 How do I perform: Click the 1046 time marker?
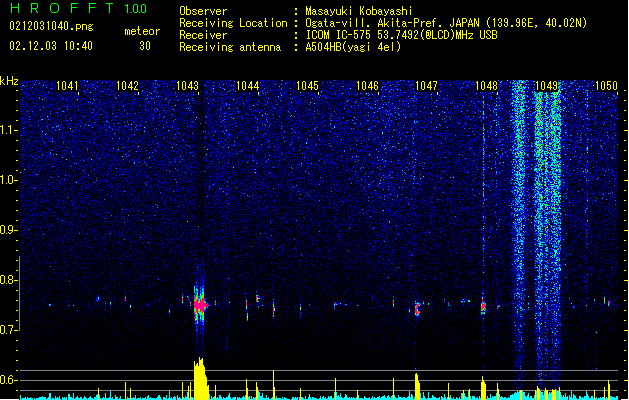367,86
